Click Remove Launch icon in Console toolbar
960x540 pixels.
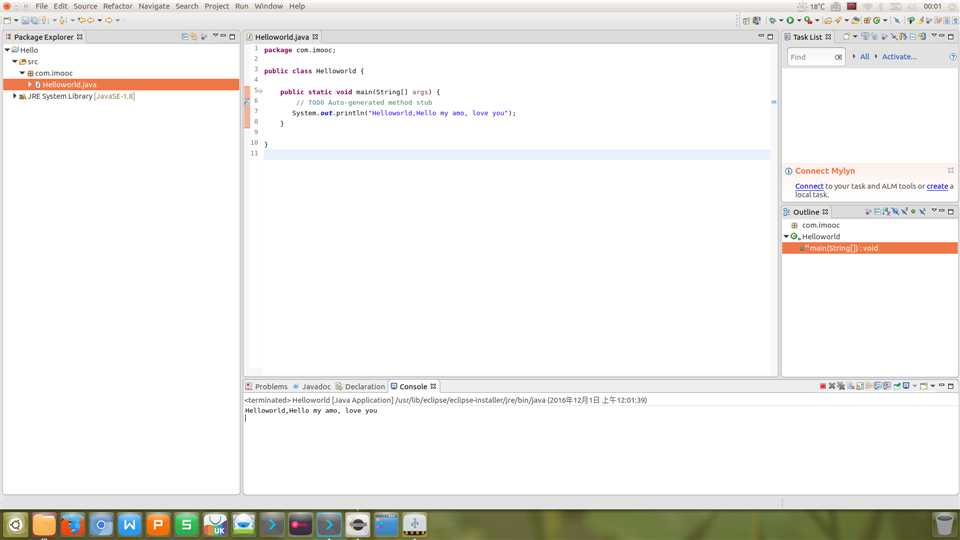point(831,386)
